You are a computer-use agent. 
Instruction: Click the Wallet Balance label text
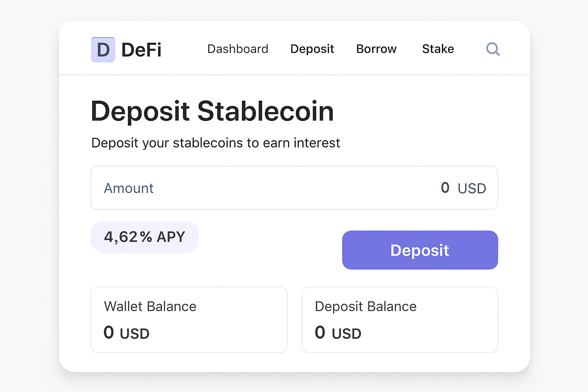click(x=150, y=306)
